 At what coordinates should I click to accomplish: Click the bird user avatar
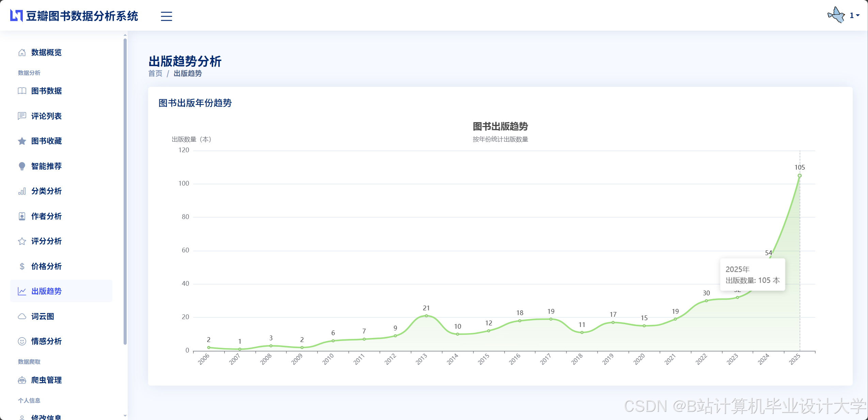click(836, 15)
